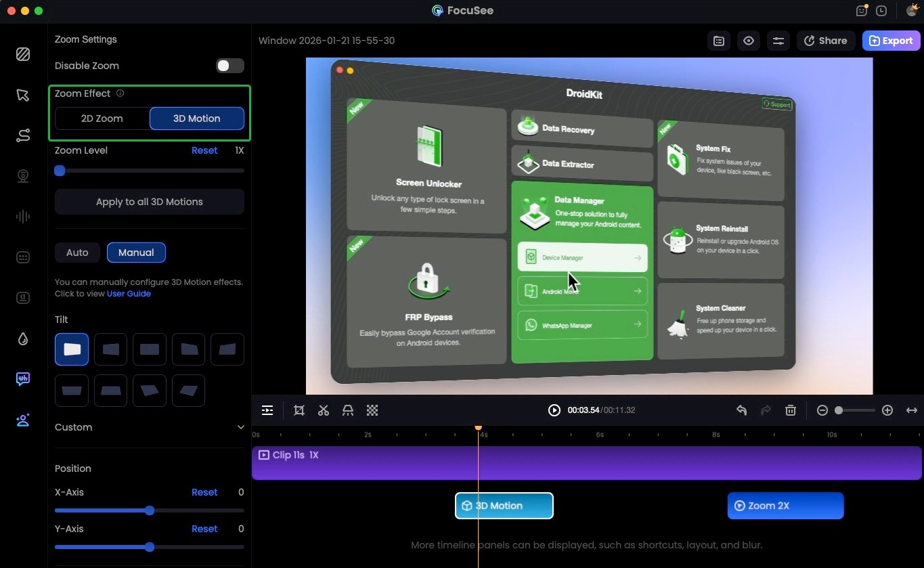The height and width of the screenshot is (568, 924).
Task: Select the crop tool in timeline toolbar
Action: pos(299,410)
